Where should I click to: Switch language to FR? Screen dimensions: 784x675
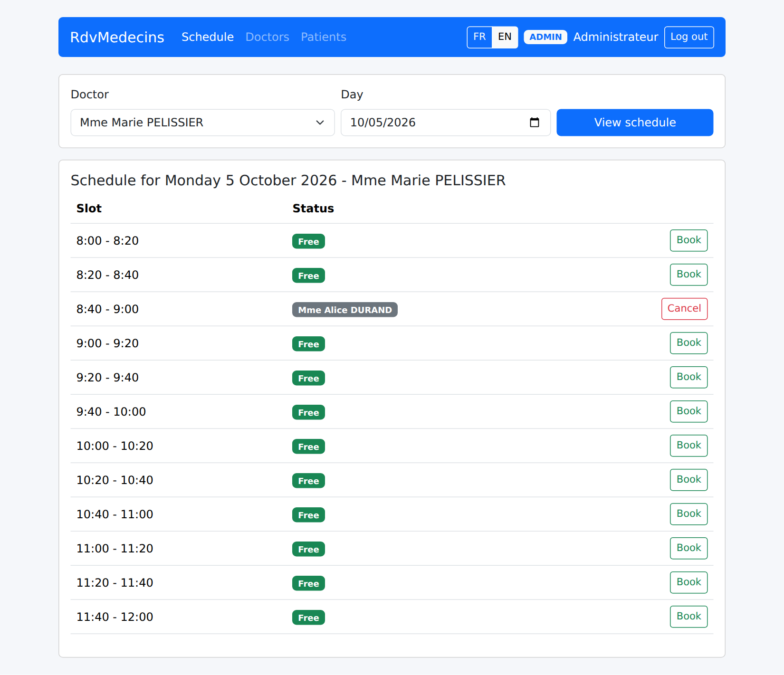click(x=479, y=37)
